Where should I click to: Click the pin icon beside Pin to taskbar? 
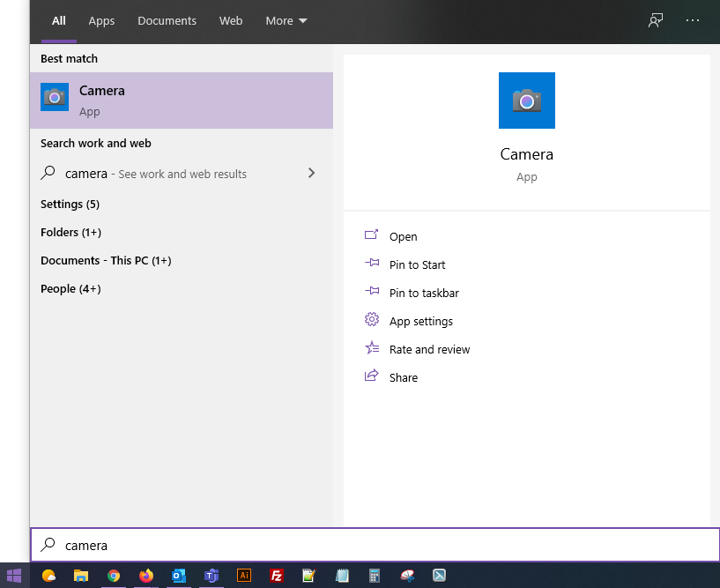coord(372,291)
